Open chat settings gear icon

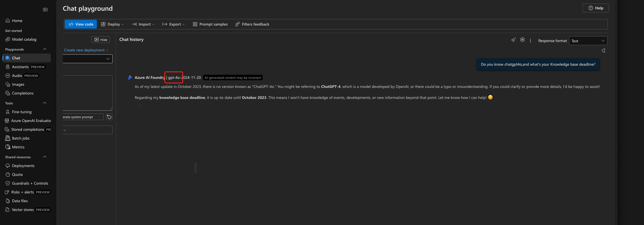point(522,40)
